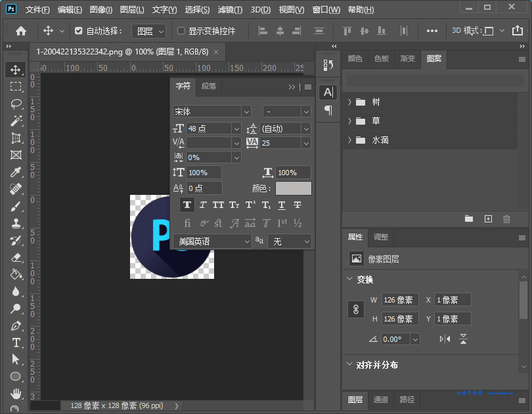
Task: Open the 图层(L) menu
Action: (x=132, y=9)
